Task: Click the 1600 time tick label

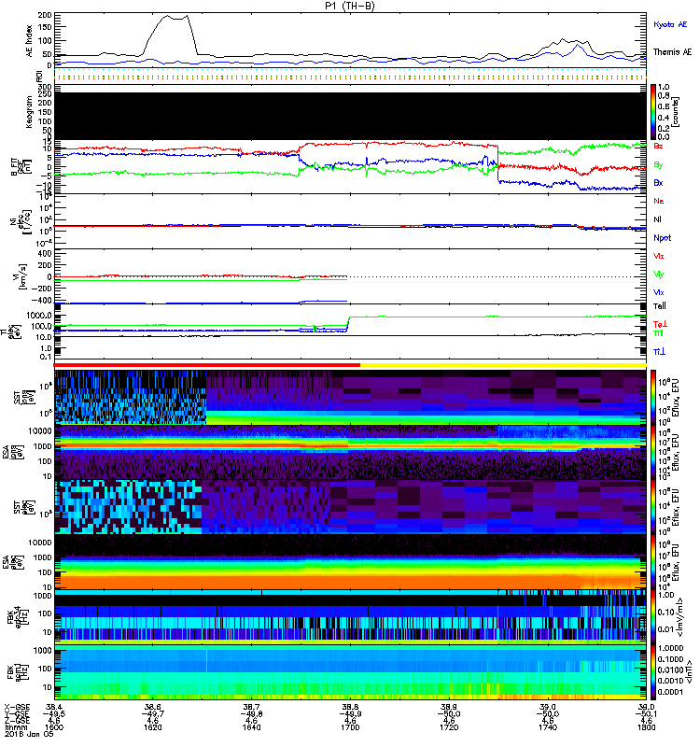Action: point(54,727)
